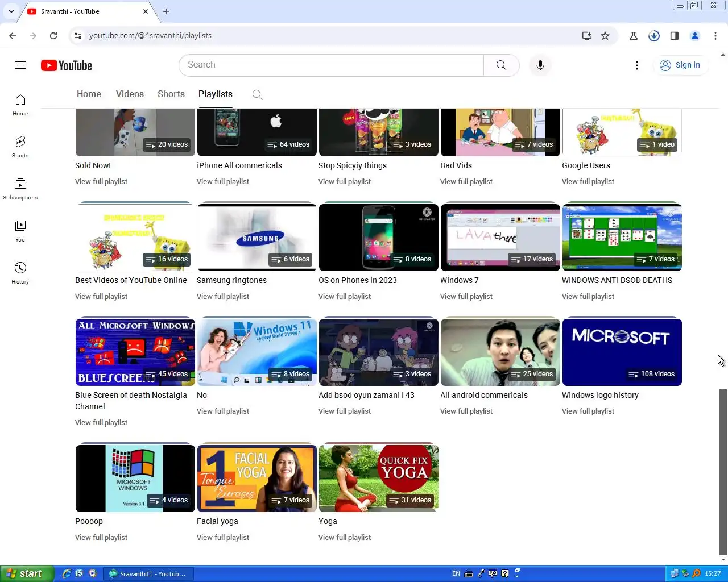Open Chrome Labs flask icon
Viewport: 728px width, 582px height.
(x=634, y=35)
